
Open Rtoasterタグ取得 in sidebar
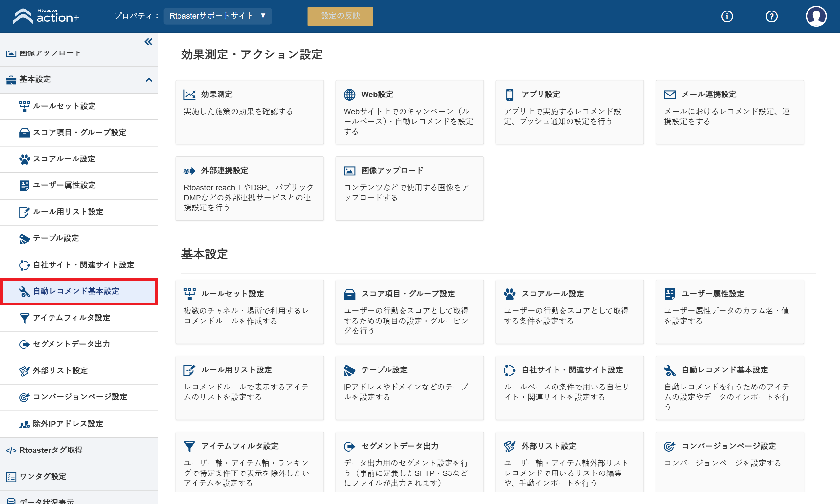tap(79, 450)
